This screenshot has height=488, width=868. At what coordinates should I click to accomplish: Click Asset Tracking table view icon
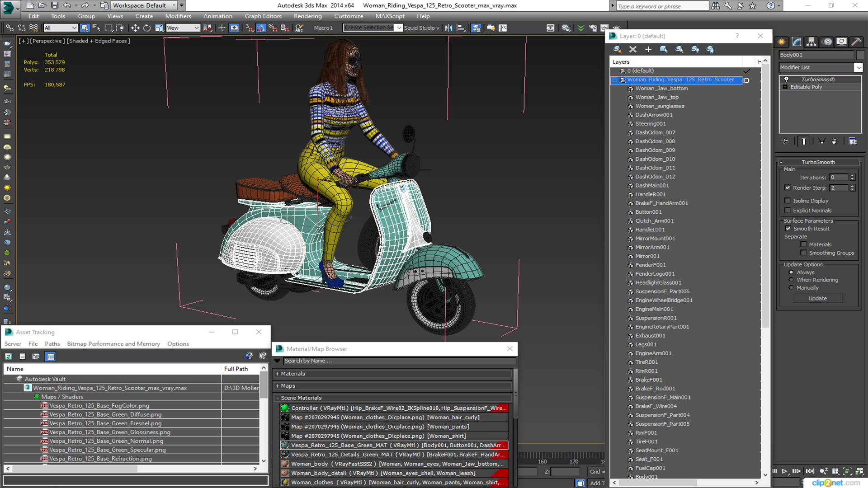pyautogui.click(x=51, y=357)
